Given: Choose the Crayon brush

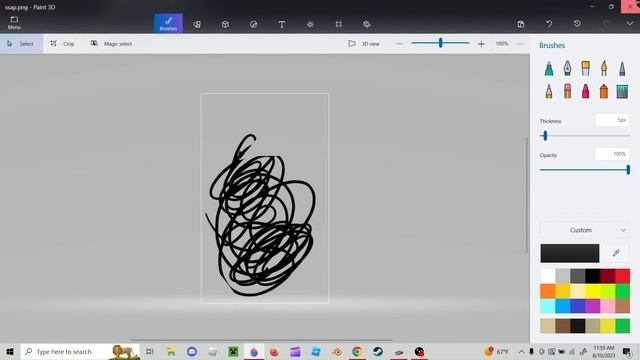Looking at the screenshot, I should pyautogui.click(x=586, y=91).
